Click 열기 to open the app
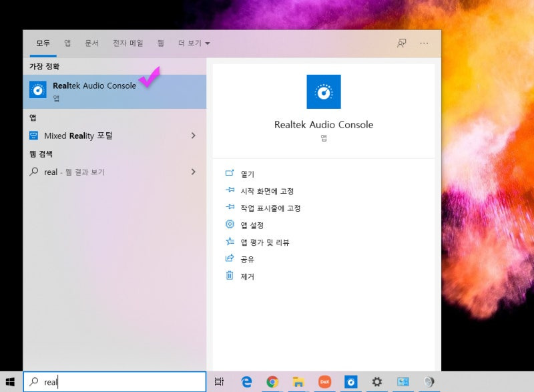The image size is (534, 392). tap(247, 174)
